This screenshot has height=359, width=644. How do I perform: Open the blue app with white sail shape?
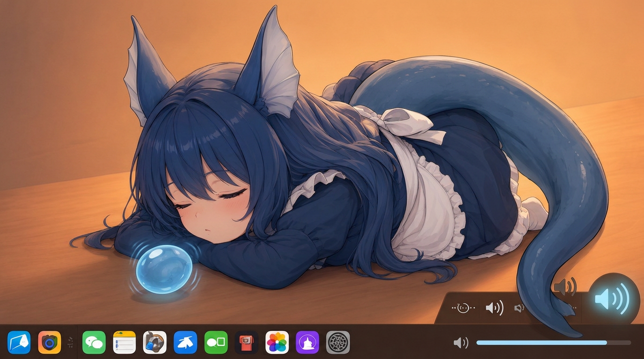point(19,343)
